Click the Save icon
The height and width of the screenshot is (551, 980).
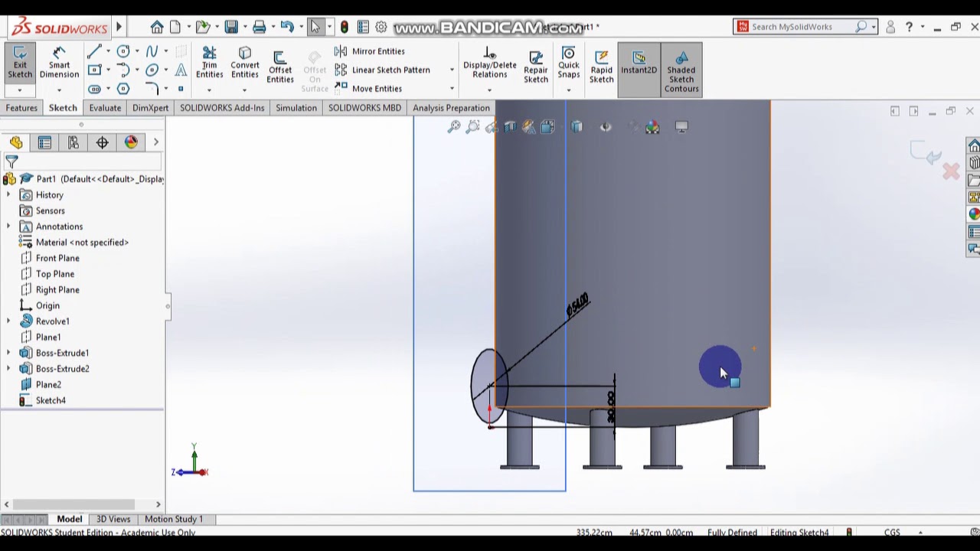pyautogui.click(x=231, y=27)
